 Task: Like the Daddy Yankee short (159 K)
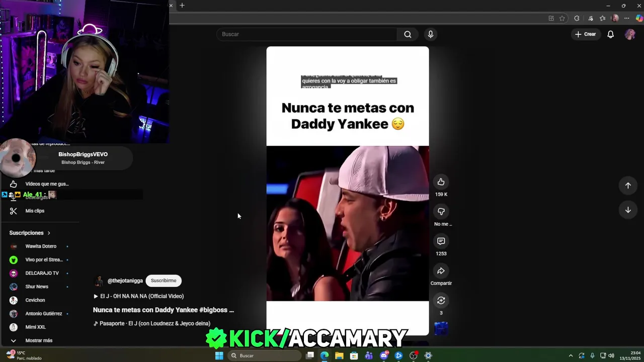coord(441,182)
